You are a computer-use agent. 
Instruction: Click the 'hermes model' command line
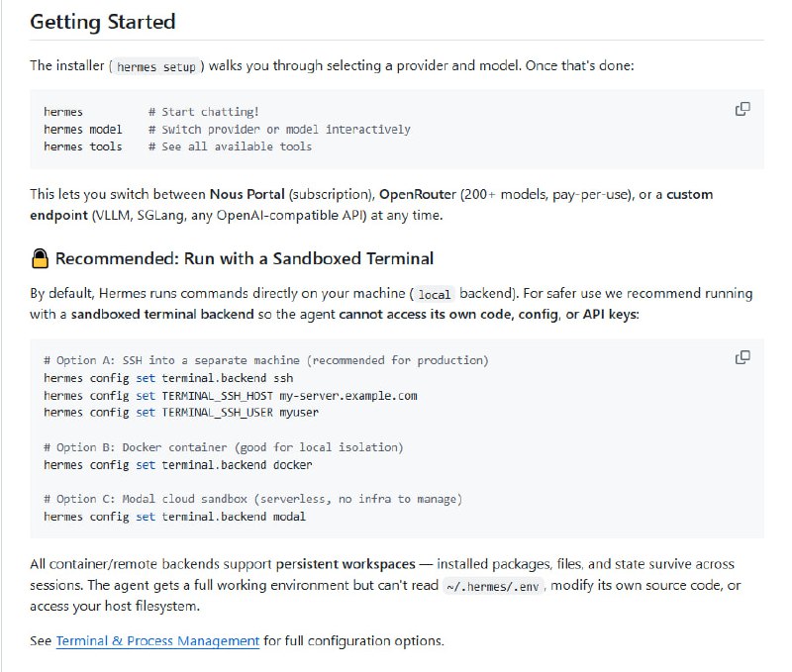pyautogui.click(x=83, y=130)
